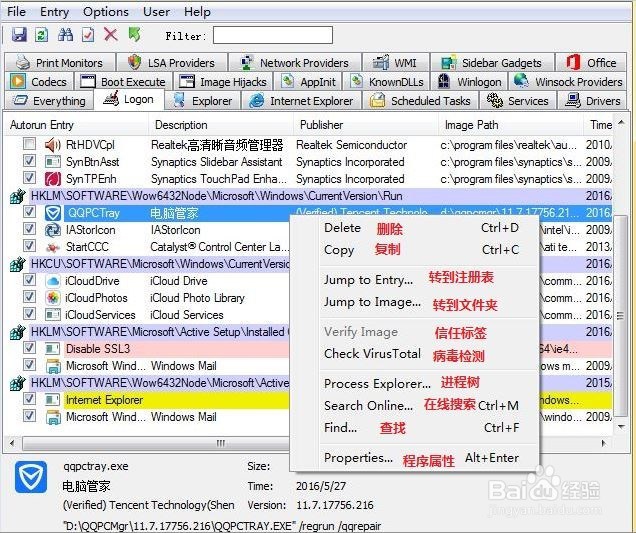Uncheck the iCloudDrive checkbox
The width and height of the screenshot is (636, 533).
pos(29,279)
